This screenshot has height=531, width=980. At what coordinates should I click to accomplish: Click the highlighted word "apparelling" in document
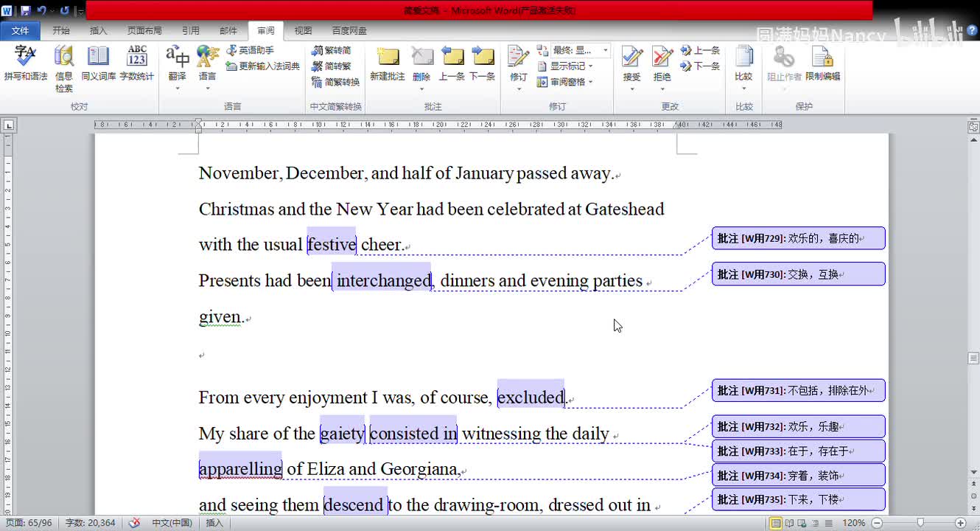point(240,469)
